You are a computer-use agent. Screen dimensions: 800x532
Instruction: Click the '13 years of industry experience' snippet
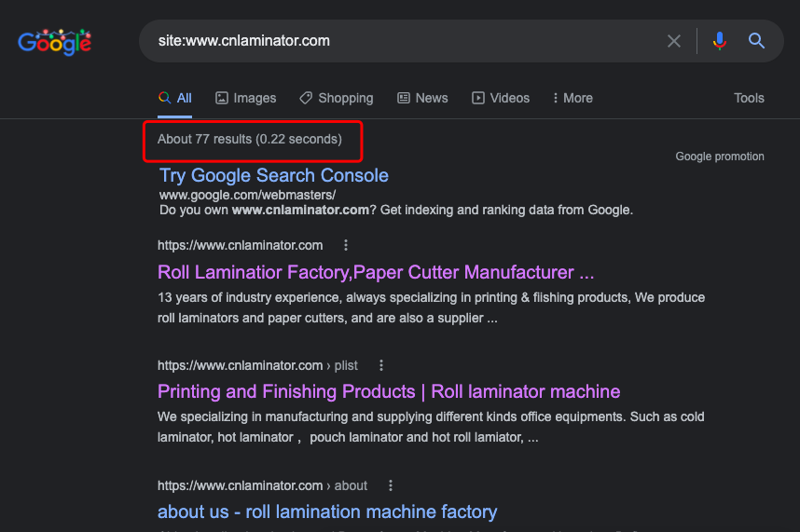click(x=431, y=307)
